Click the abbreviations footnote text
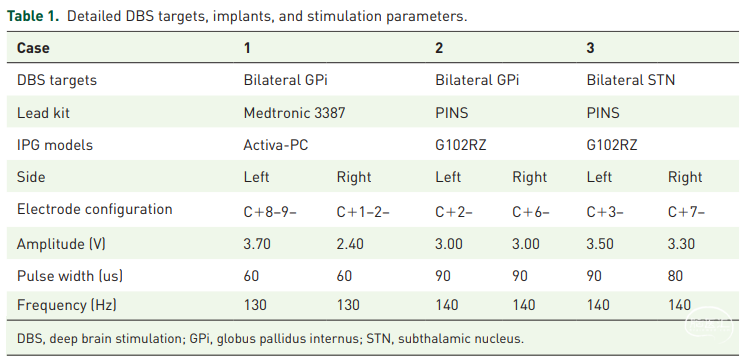Image resolution: width=746 pixels, height=362 pixels. (270, 339)
